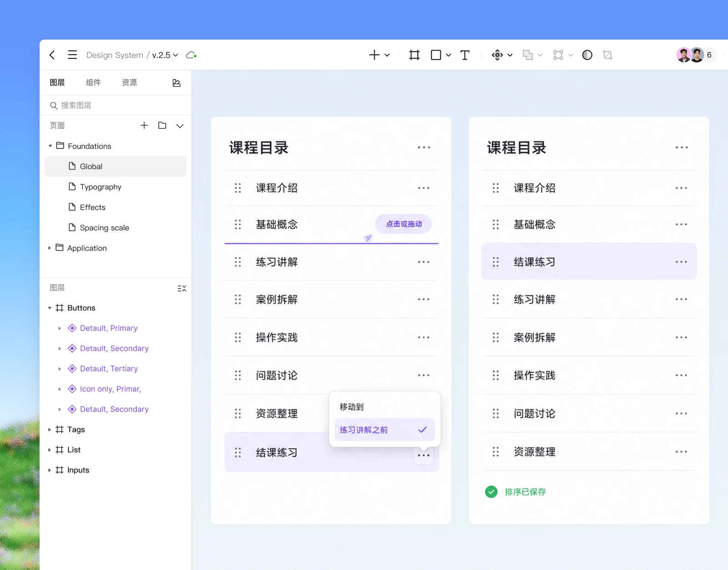The image size is (728, 570).
Task: Open the collaborator avatars list
Action: pyautogui.click(x=696, y=55)
